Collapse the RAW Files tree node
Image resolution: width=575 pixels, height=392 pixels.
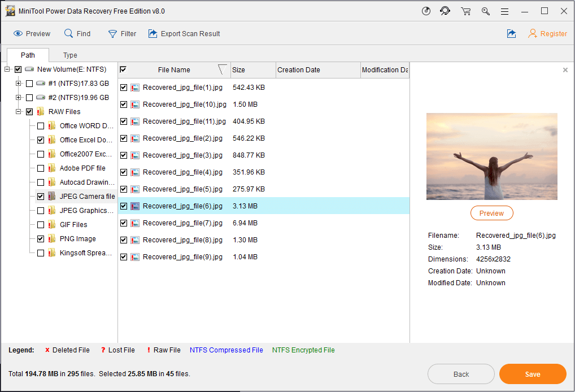[x=18, y=112]
